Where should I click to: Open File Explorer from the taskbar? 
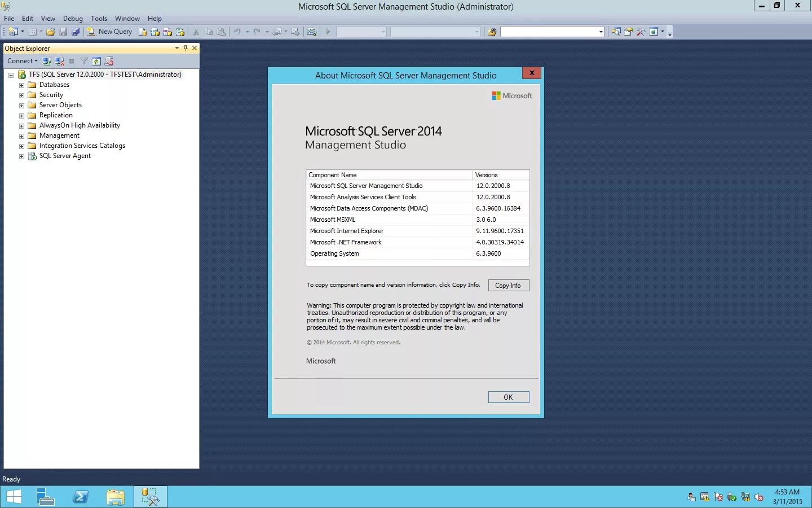pyautogui.click(x=116, y=497)
